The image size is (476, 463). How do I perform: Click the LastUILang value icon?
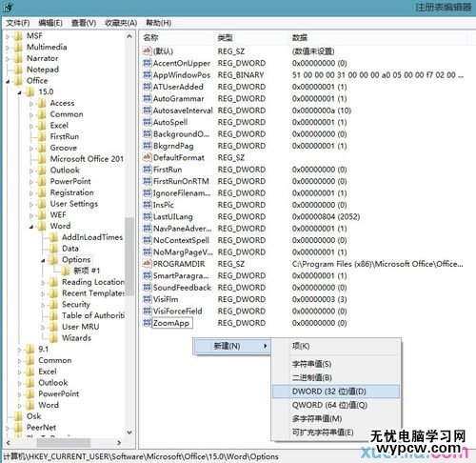[147, 216]
